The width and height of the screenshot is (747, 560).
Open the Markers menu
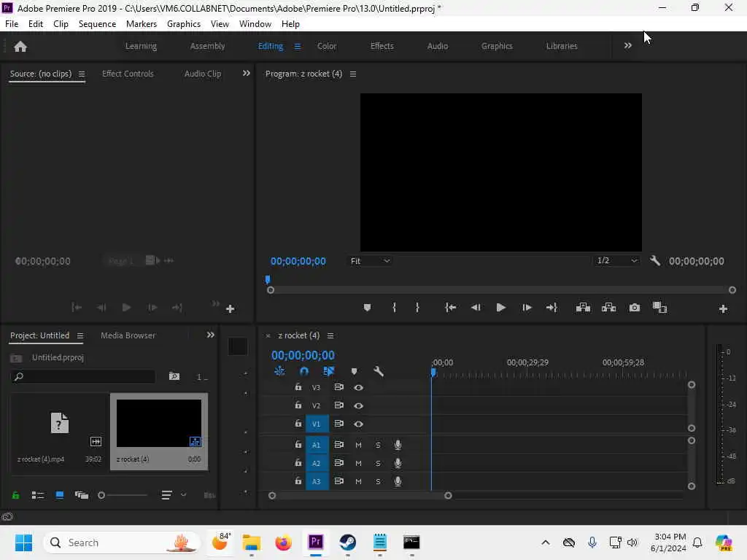[x=142, y=24]
